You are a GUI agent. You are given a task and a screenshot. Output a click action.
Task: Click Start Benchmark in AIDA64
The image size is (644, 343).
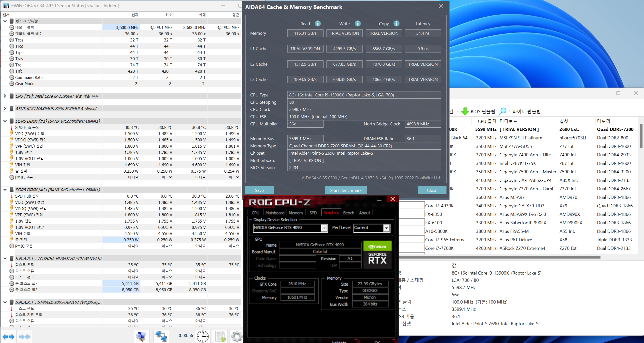pyautogui.click(x=346, y=190)
